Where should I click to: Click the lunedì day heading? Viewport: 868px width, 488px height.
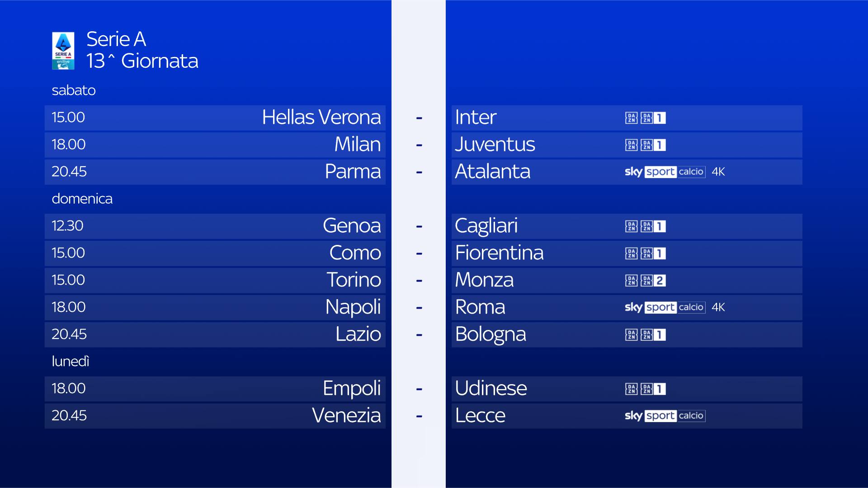click(71, 361)
